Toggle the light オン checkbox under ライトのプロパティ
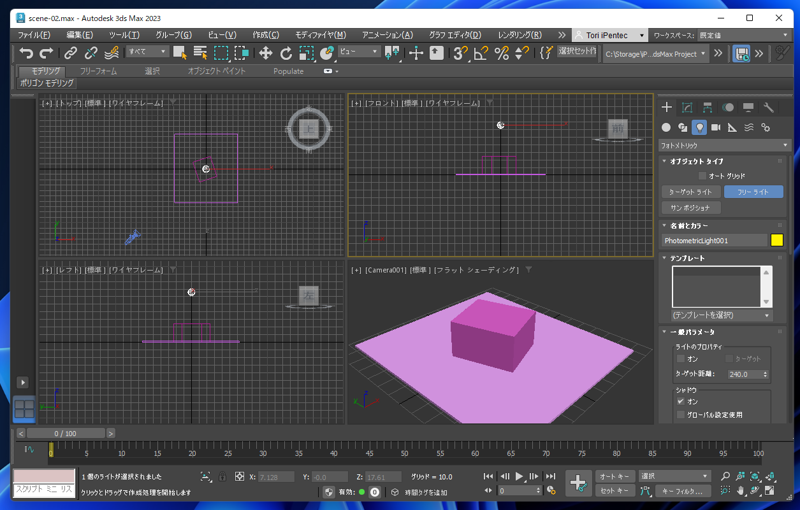 click(681, 358)
